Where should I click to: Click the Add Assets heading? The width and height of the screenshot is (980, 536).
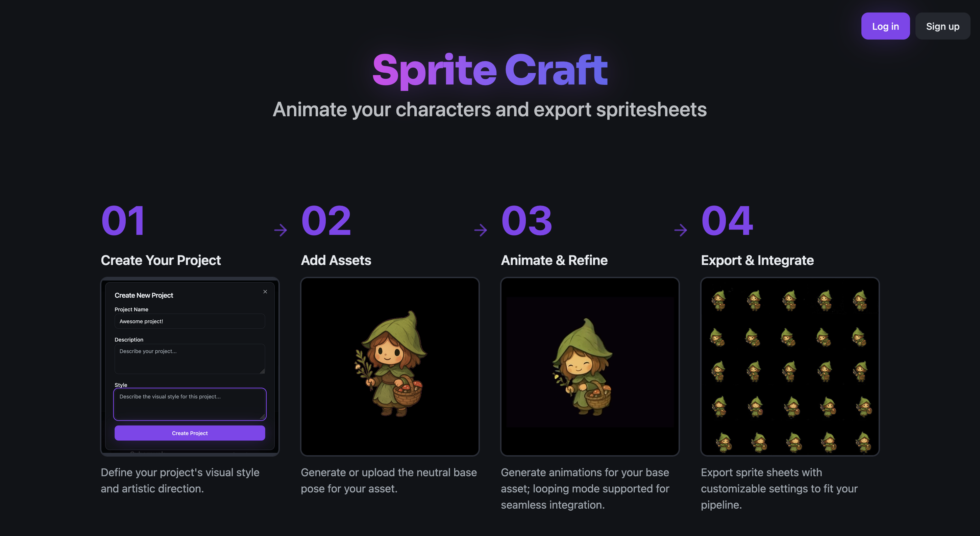[336, 260]
